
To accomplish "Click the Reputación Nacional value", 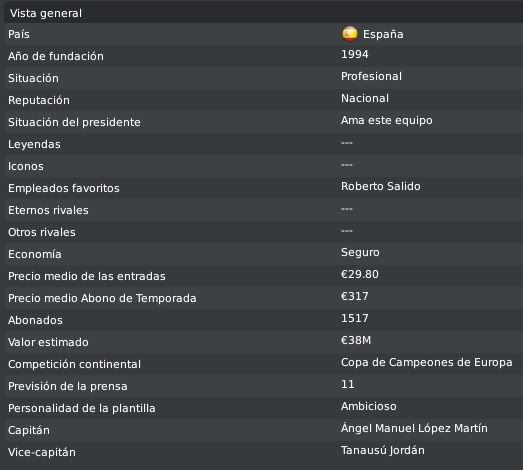I will (x=365, y=98).
